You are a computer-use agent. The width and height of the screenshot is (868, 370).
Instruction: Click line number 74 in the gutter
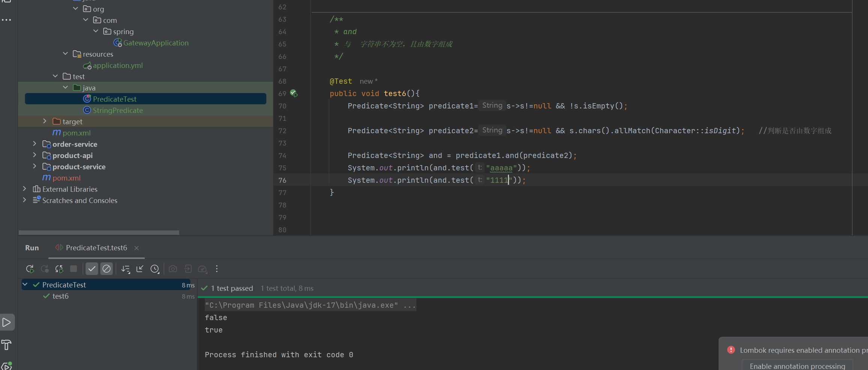click(x=282, y=155)
